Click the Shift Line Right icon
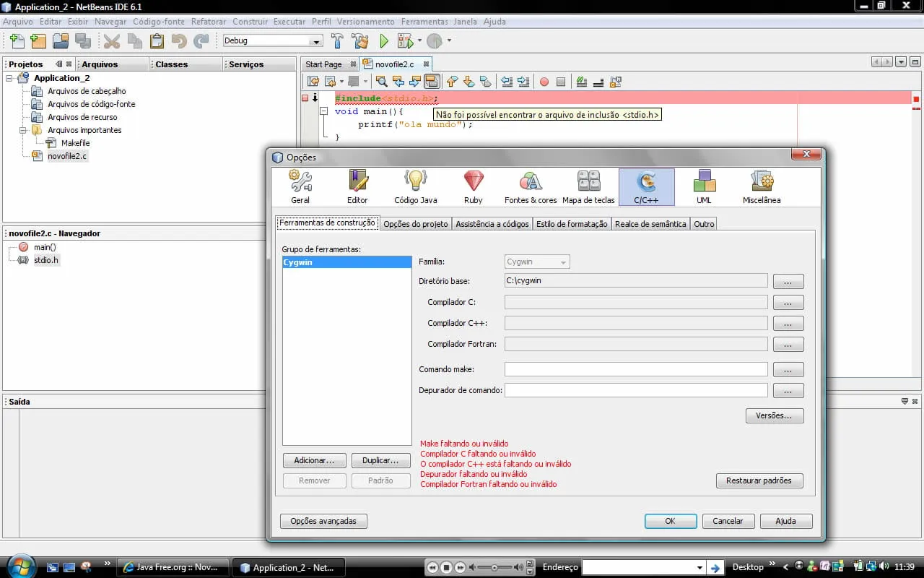924x578 pixels. [x=523, y=82]
